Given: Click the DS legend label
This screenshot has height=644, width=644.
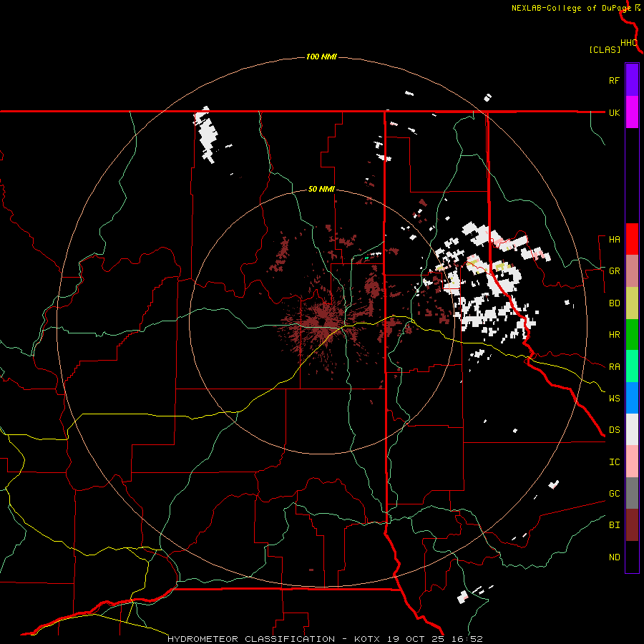Looking at the screenshot, I should 614,430.
